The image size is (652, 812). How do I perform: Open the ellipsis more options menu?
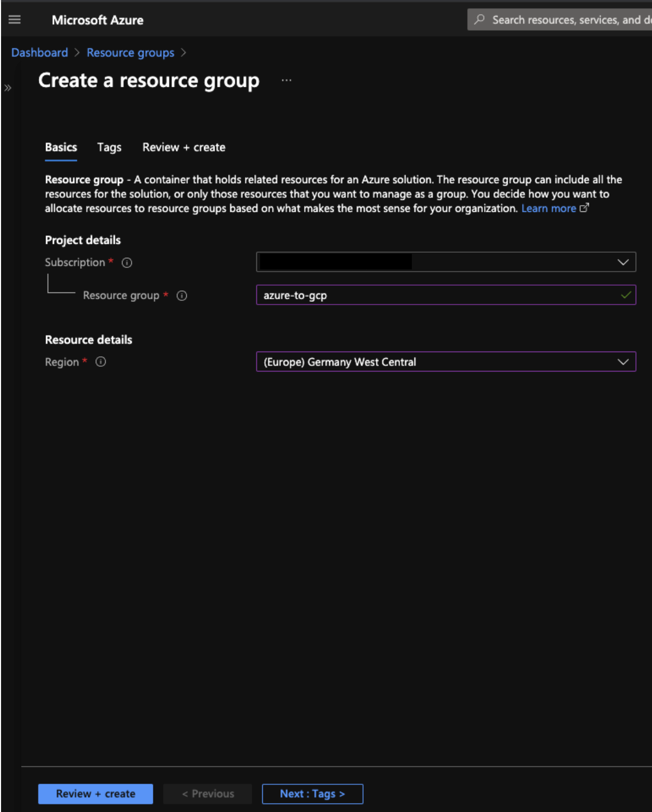tap(286, 80)
